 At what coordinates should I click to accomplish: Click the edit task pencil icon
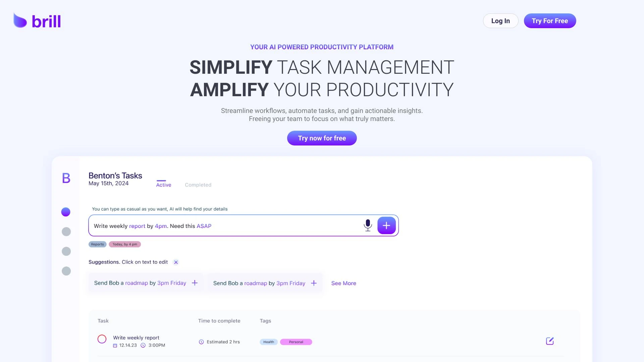pos(550,341)
